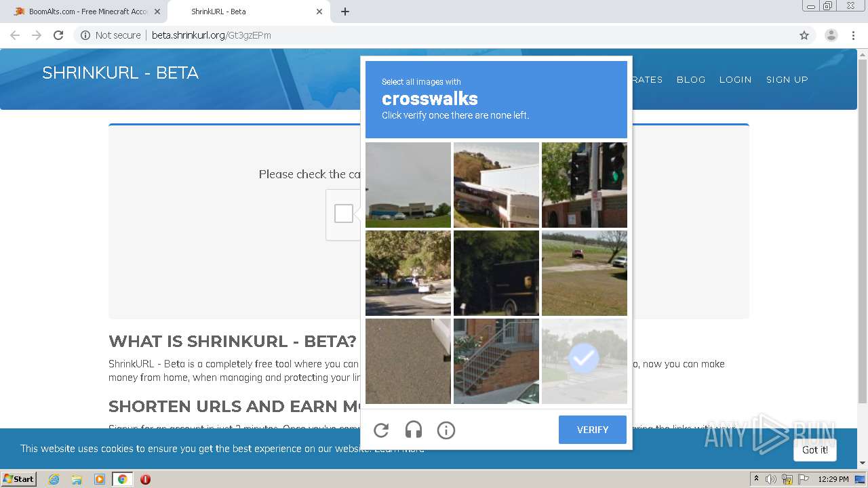Screen dimensions: 868x488
Task: Click WHAT IS SHRINKURL - BETA? heading
Action: 233,341
